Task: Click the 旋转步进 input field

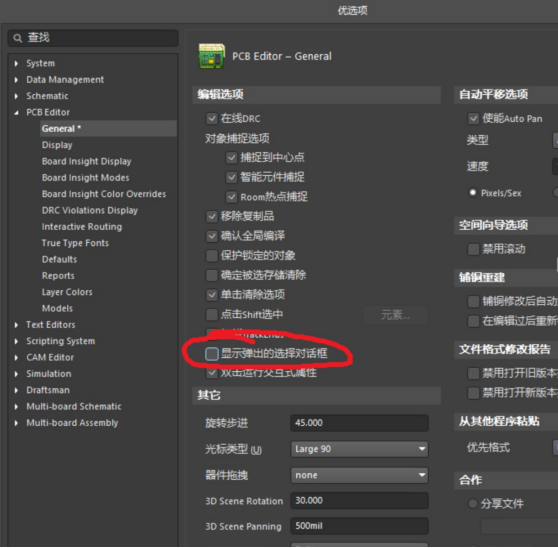Action: click(359, 423)
